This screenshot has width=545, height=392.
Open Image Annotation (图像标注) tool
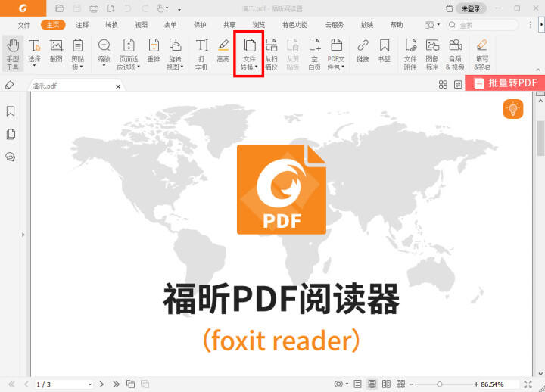[432, 54]
